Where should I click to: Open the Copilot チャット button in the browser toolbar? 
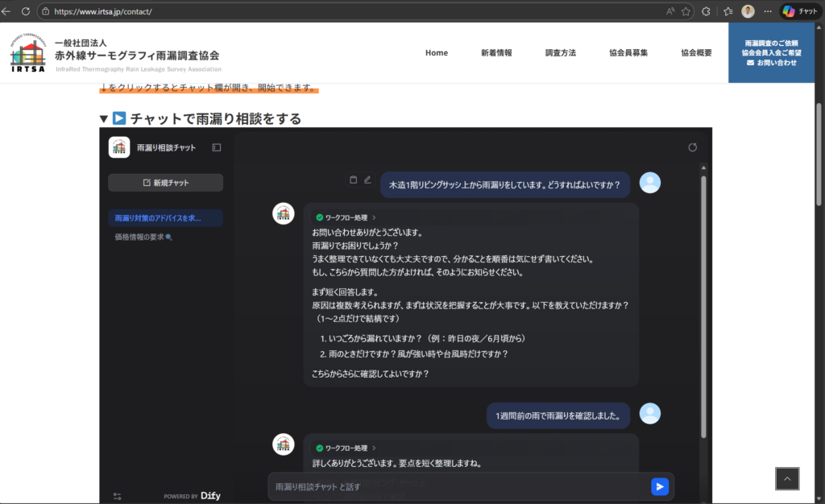pyautogui.click(x=800, y=11)
